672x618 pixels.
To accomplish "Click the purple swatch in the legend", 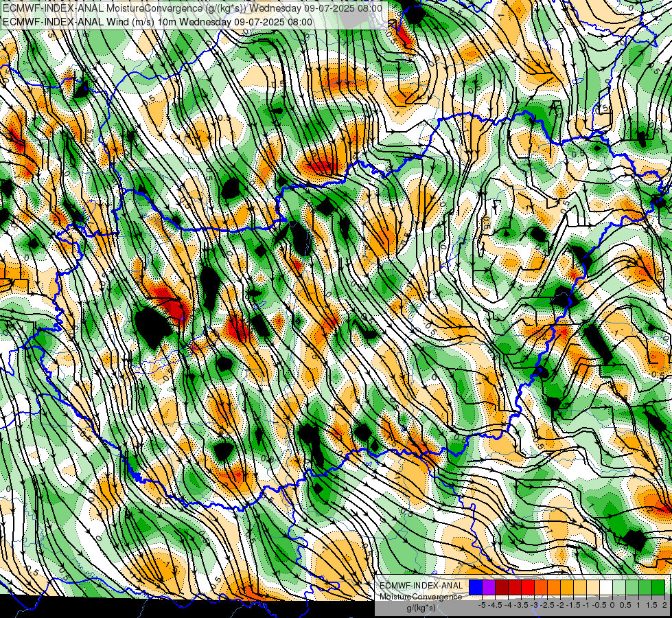I will 489,587.
